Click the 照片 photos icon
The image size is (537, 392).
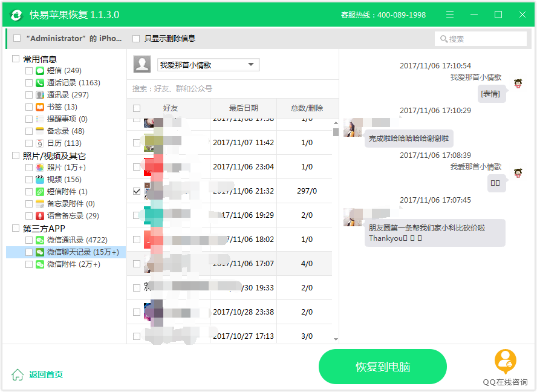(x=40, y=168)
